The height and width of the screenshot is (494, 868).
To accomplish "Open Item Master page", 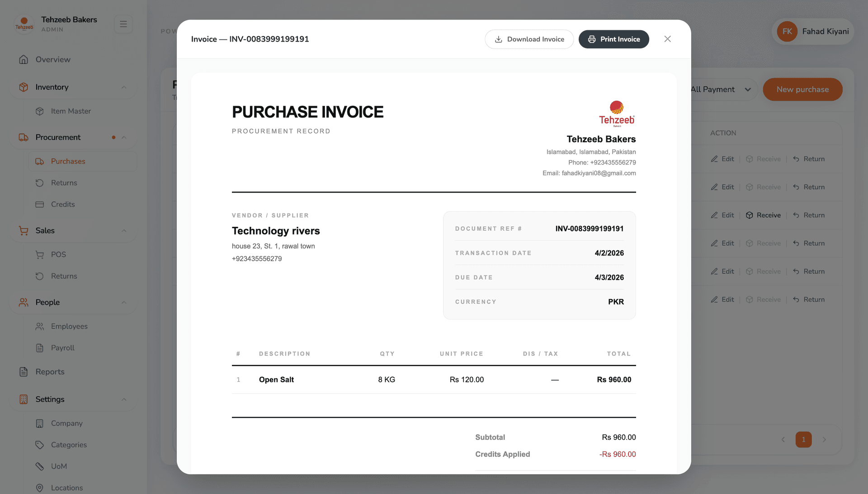I will point(71,111).
